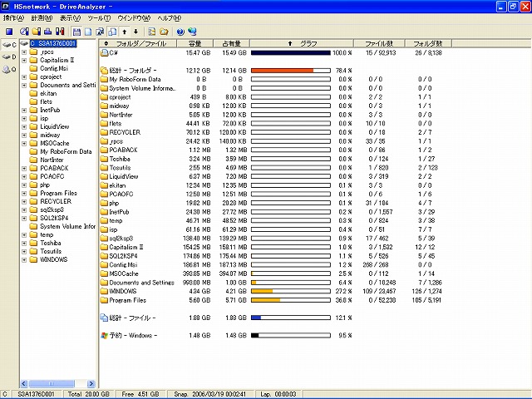Screen dimensions: 532x399
Task: Click the orange graph bar for Program Files
Action: (266, 300)
